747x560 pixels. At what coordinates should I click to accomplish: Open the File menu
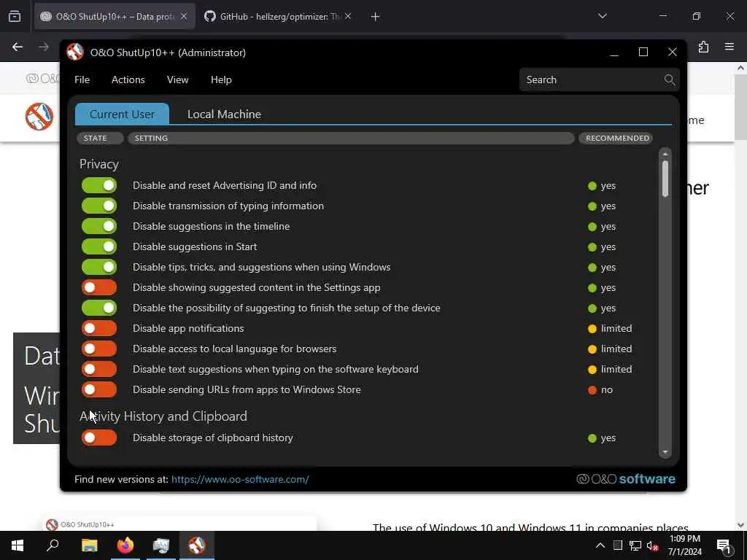82,79
